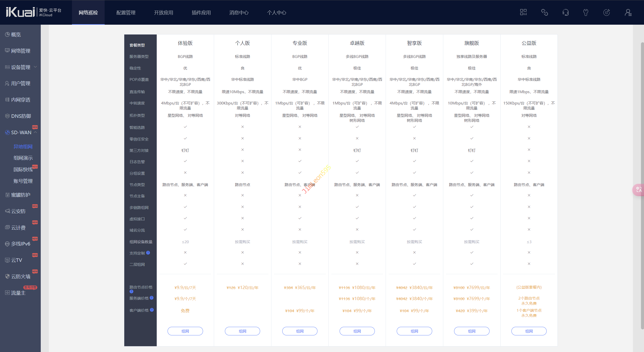Click 组网 button under 公益版

[x=529, y=331]
